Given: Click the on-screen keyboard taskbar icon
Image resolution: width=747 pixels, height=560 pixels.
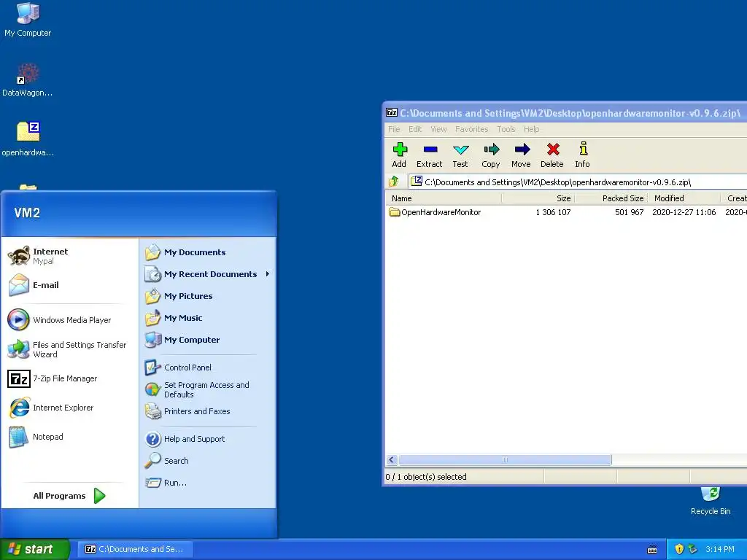Looking at the screenshot, I should click(x=652, y=550).
